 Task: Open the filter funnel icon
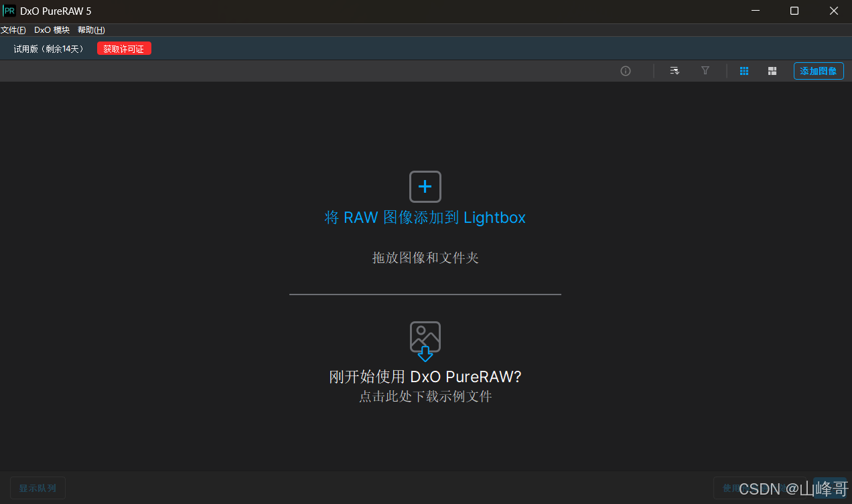click(x=705, y=70)
